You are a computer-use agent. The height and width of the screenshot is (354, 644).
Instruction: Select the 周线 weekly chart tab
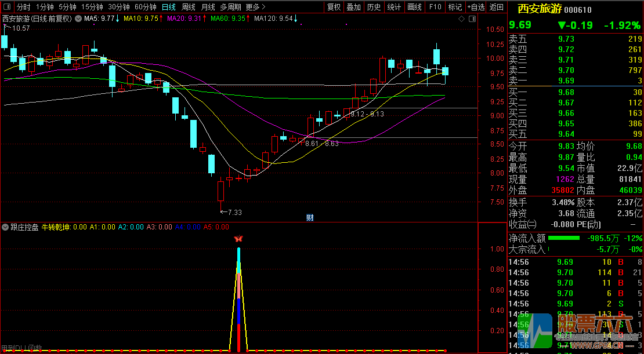[188, 7]
